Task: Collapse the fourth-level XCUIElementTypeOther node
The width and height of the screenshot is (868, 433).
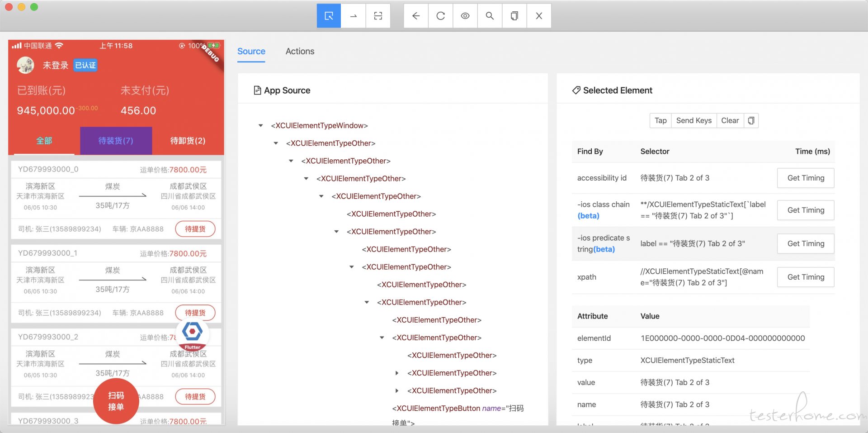Action: click(306, 178)
